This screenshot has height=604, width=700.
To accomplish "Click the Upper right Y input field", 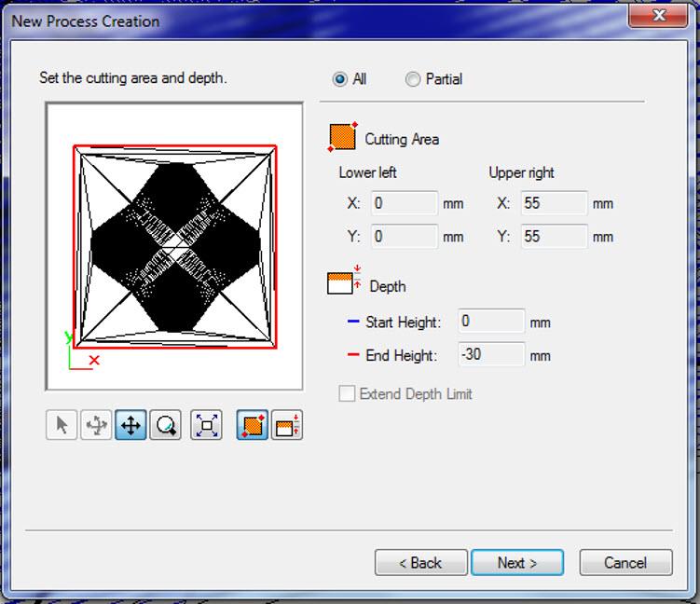I will tap(554, 236).
